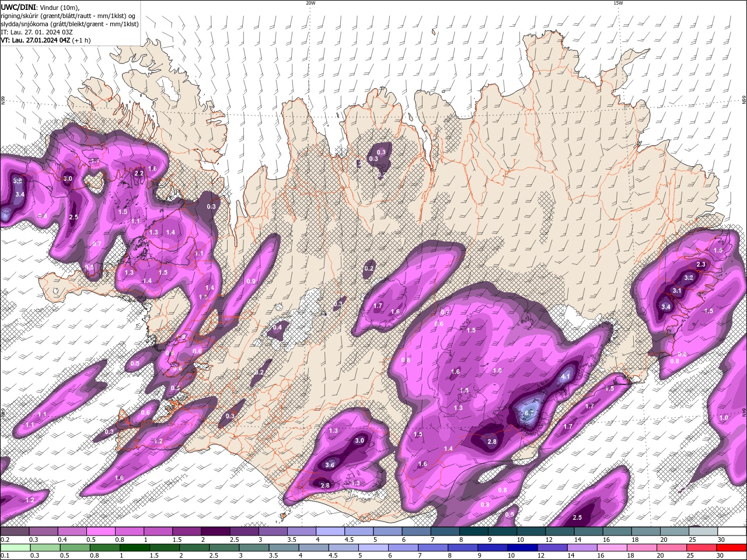Click the 'slydda/snjókoma' description line in the header
The image size is (747, 560).
click(69, 24)
